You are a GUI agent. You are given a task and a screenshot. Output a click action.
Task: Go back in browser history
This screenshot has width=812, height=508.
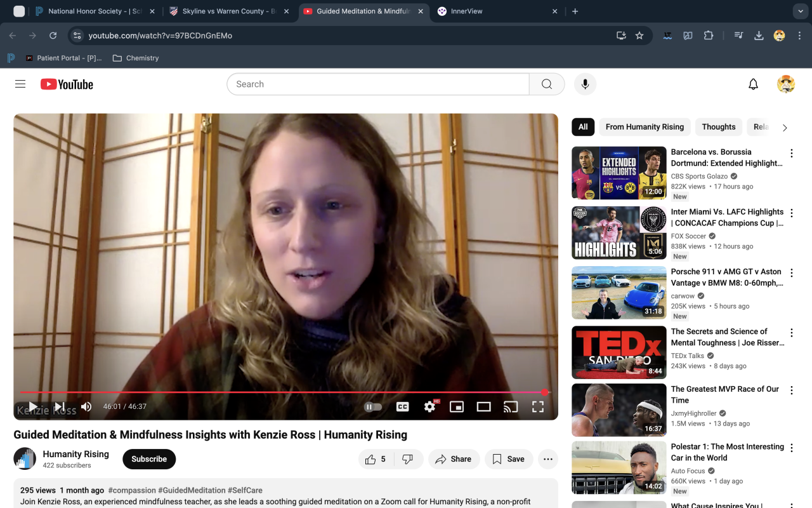(13, 36)
